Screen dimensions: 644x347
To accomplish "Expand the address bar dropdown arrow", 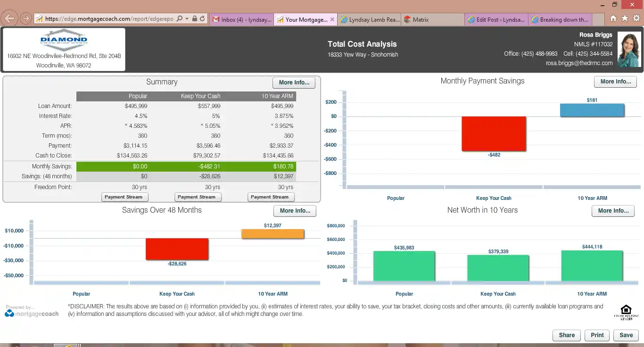I will pyautogui.click(x=187, y=19).
